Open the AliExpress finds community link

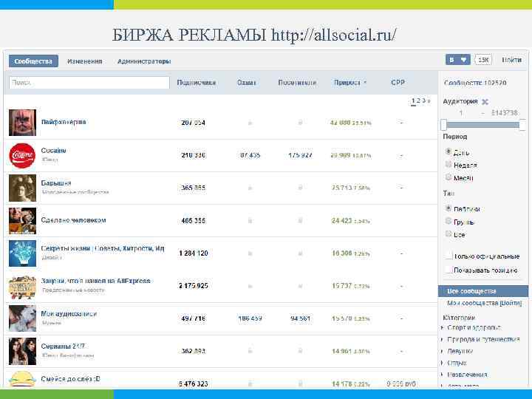click(95, 281)
